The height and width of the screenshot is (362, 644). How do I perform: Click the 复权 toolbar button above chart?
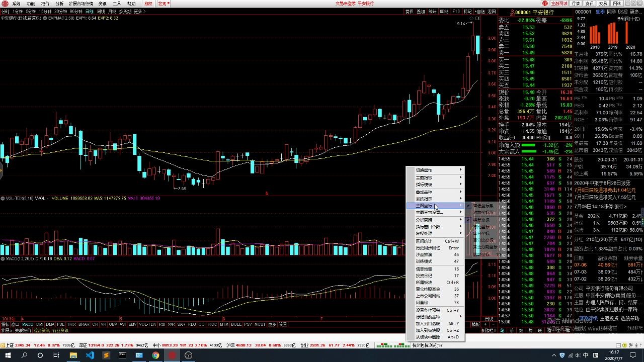[409, 11]
